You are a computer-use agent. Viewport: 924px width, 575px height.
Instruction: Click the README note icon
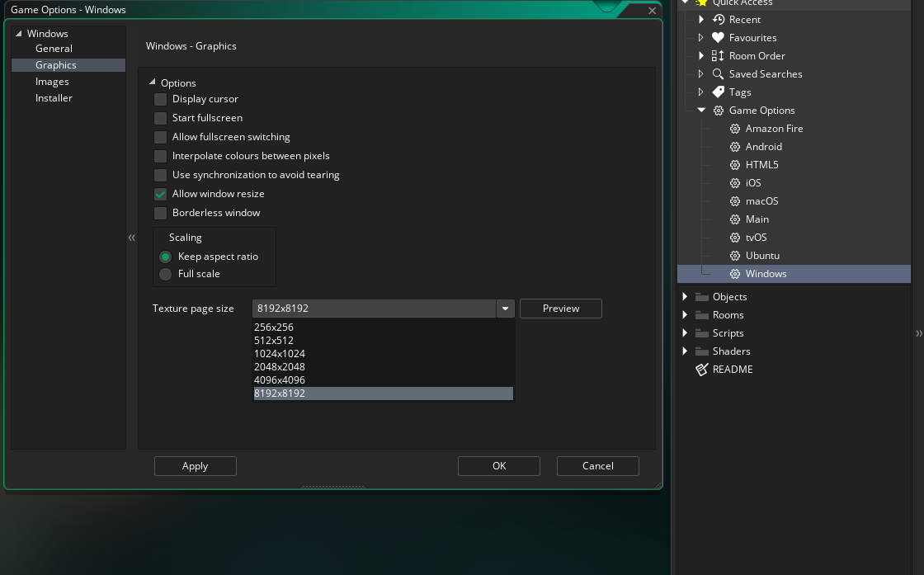click(x=701, y=370)
